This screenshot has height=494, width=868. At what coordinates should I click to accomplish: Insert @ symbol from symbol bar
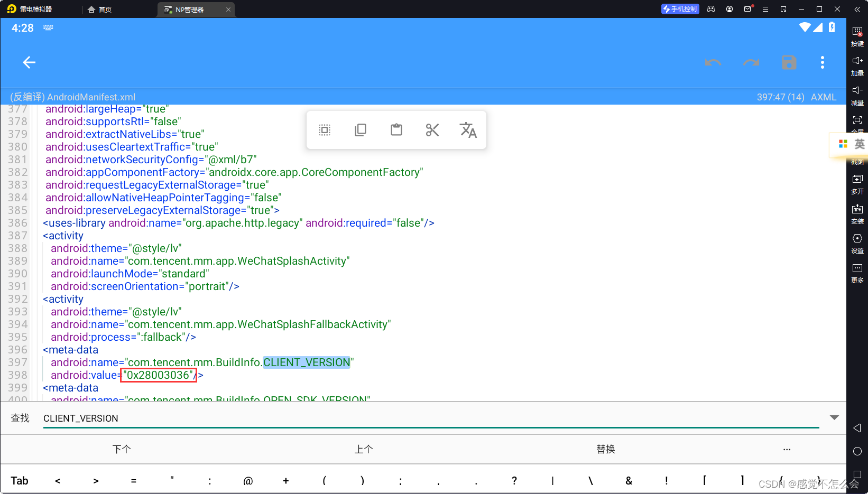pos(248,481)
